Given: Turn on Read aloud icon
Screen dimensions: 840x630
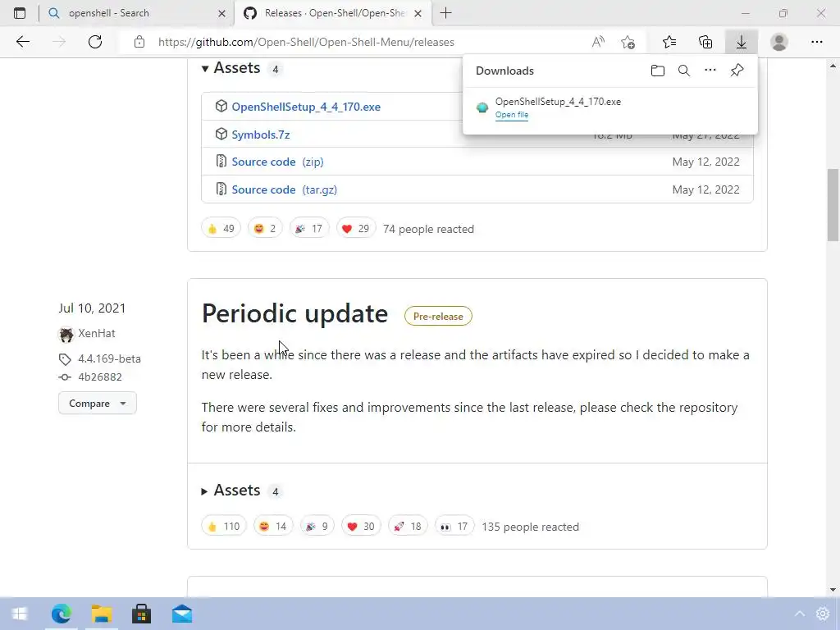Looking at the screenshot, I should point(598,42).
